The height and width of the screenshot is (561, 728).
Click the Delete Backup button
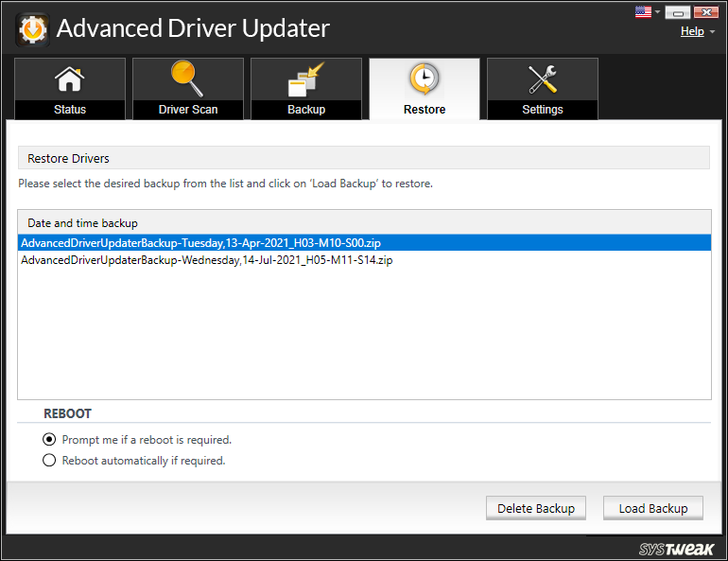click(x=536, y=509)
